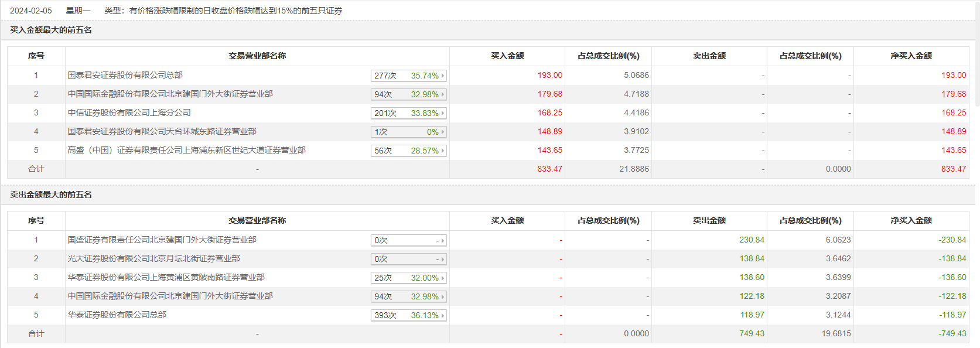Open the 0次 box beside 光大证券 row
This screenshot has height=348, width=980.
[x=408, y=259]
